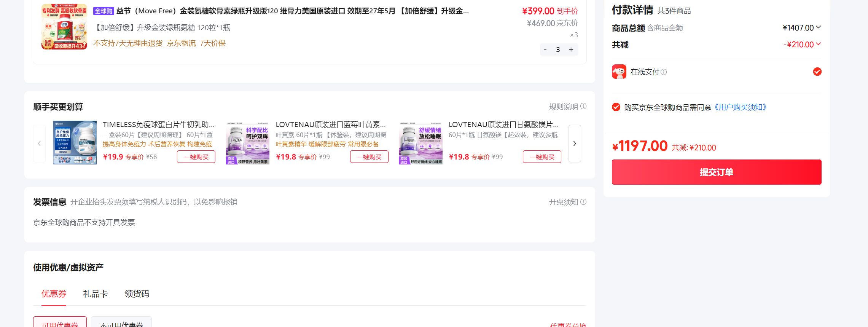Open the LOVTENAU甘氨酸镁片 product image
The image size is (868, 327).
coord(420,142)
